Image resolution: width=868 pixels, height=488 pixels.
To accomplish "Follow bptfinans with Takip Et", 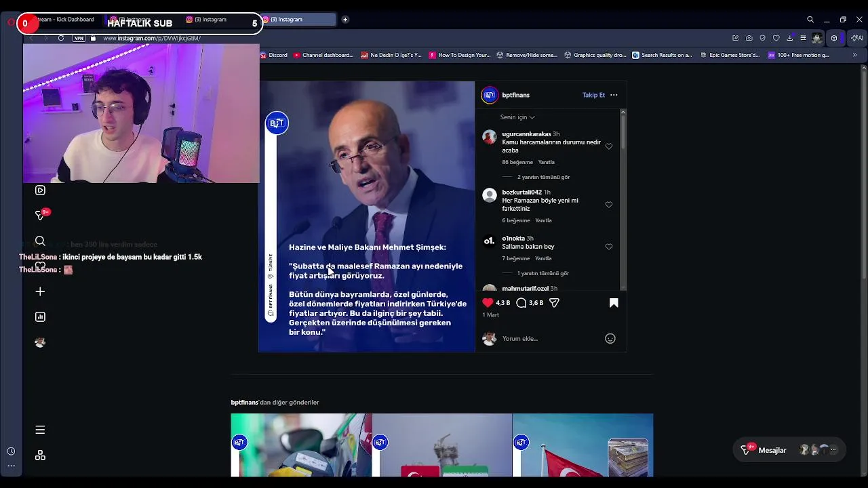I will 593,95.
